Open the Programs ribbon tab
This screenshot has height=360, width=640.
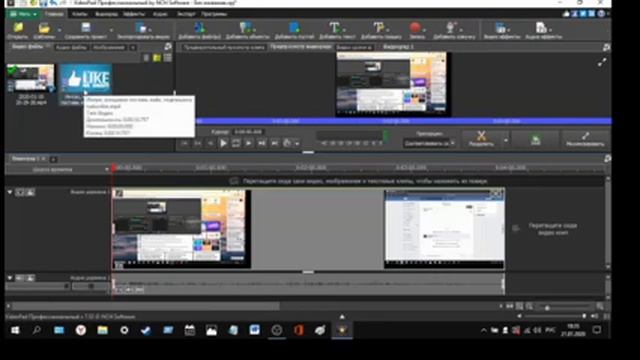[214, 14]
